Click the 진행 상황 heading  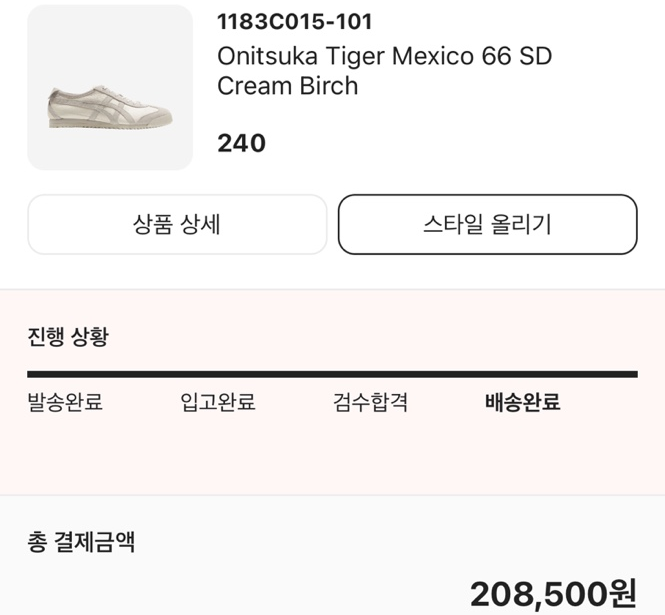coord(67,336)
